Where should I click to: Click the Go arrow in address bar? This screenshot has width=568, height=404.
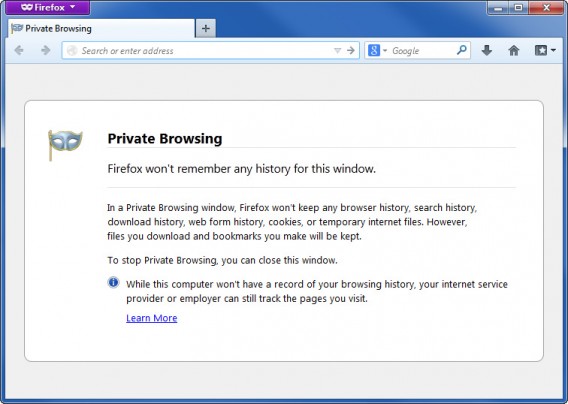click(x=351, y=50)
